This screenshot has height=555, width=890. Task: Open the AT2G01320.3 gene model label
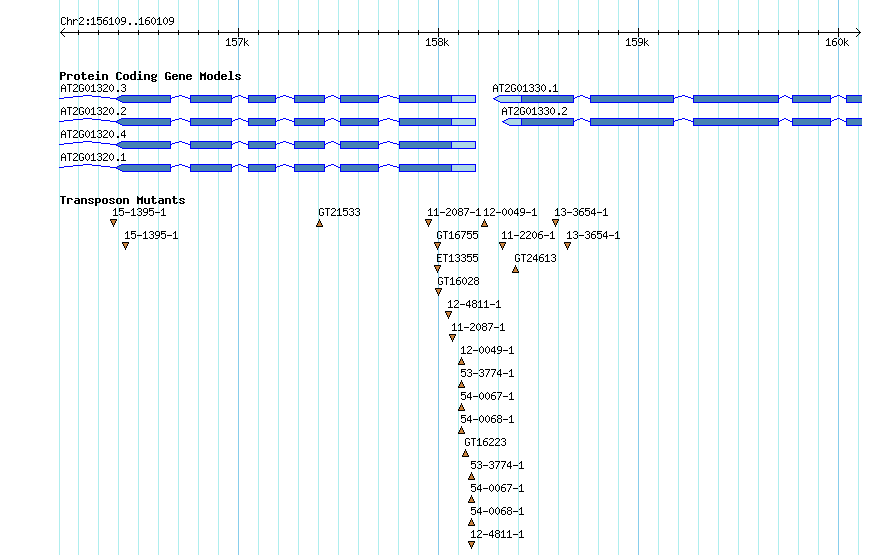(x=93, y=89)
